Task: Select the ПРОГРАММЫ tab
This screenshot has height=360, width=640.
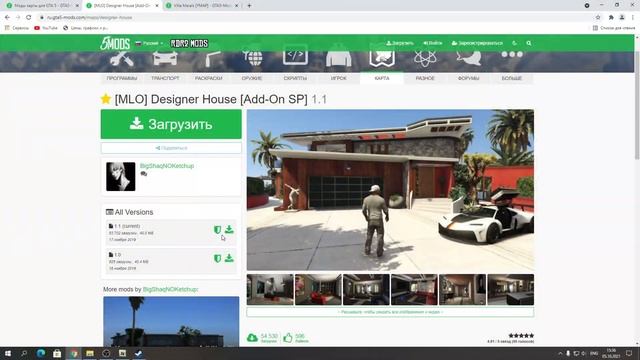Action: [122, 78]
